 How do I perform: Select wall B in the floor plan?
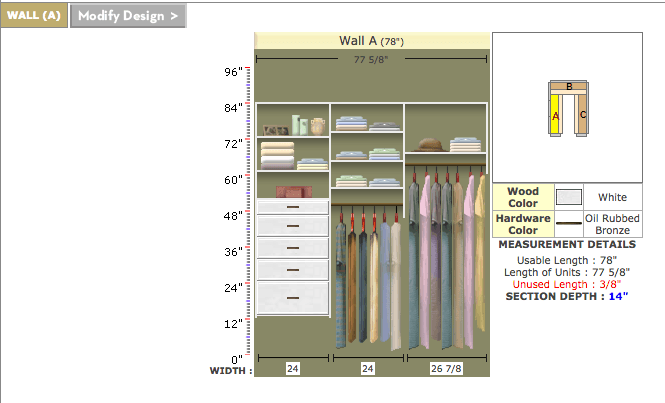(x=569, y=86)
